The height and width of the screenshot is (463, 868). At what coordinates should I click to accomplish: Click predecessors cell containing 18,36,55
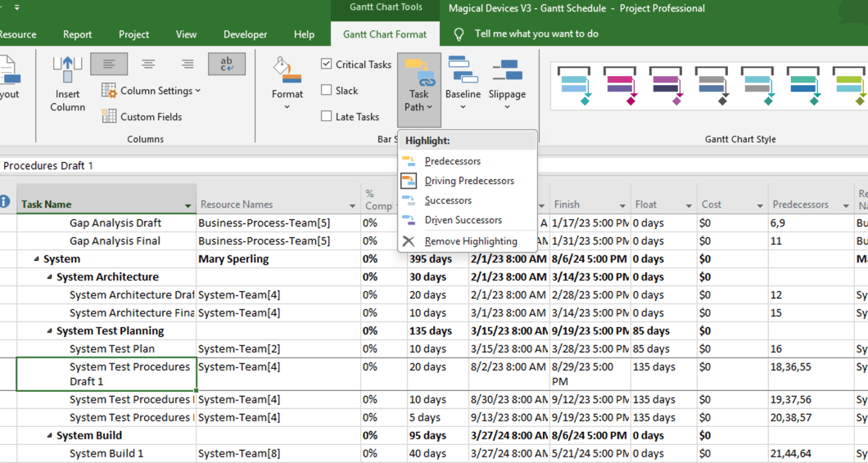811,374
